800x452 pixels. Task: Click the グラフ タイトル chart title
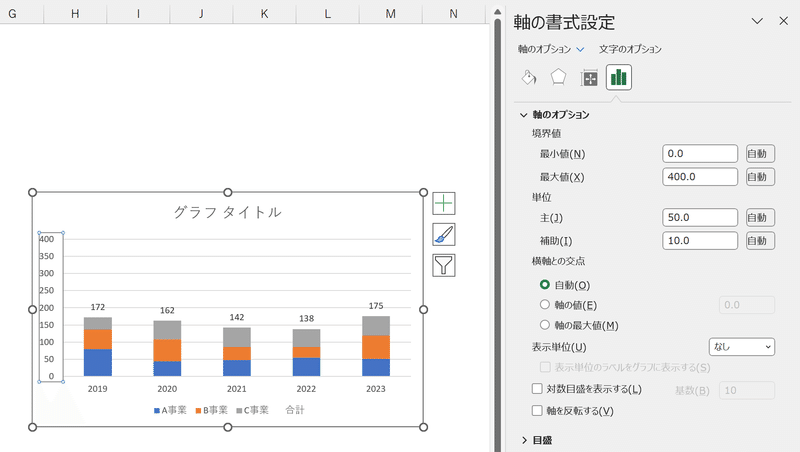(x=228, y=212)
